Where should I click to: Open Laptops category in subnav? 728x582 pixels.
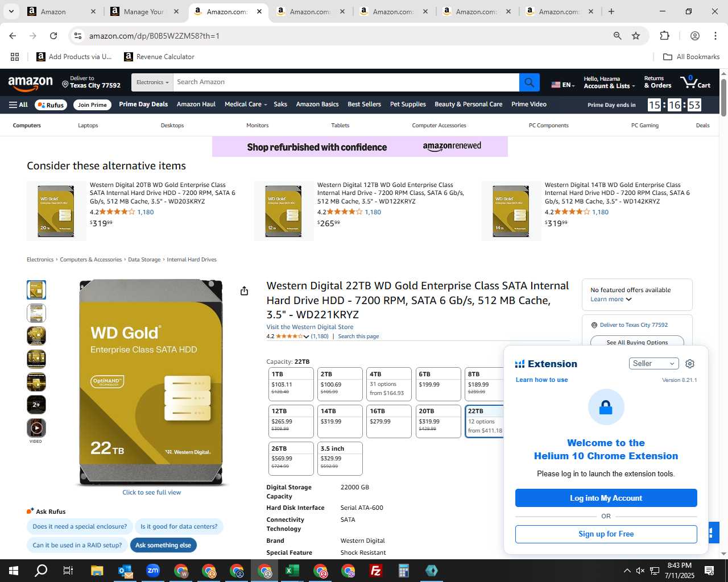pyautogui.click(x=88, y=126)
